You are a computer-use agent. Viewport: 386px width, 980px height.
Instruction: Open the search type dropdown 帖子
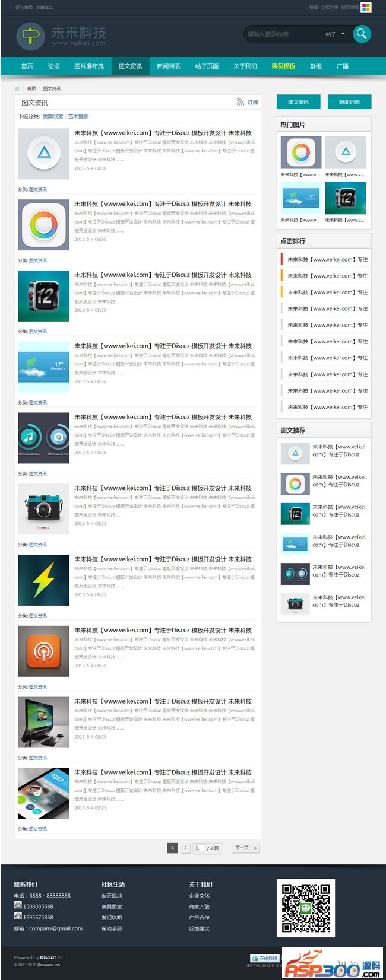point(334,34)
